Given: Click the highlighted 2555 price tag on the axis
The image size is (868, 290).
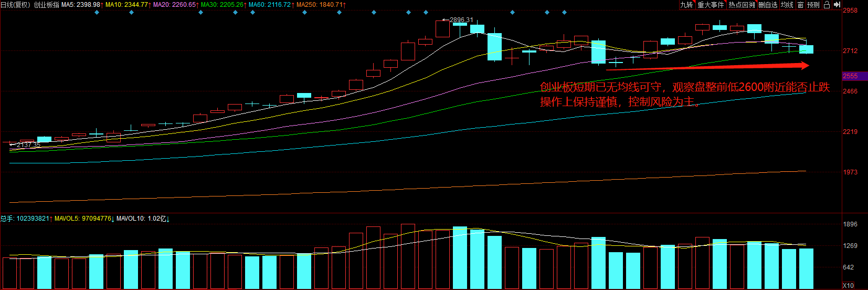Looking at the screenshot, I should click(x=854, y=76).
